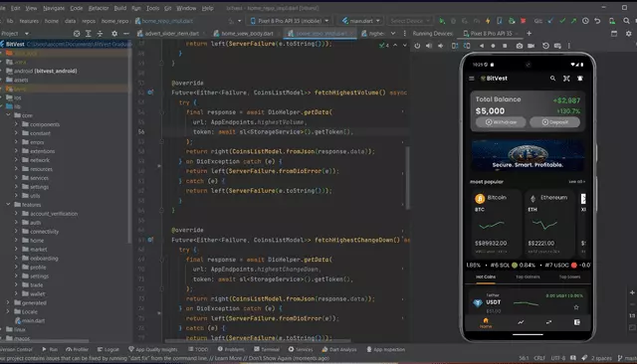Image resolution: width=637 pixels, height=364 pixels.
Task: Stop the running app with red stop icon
Action: pos(524,21)
